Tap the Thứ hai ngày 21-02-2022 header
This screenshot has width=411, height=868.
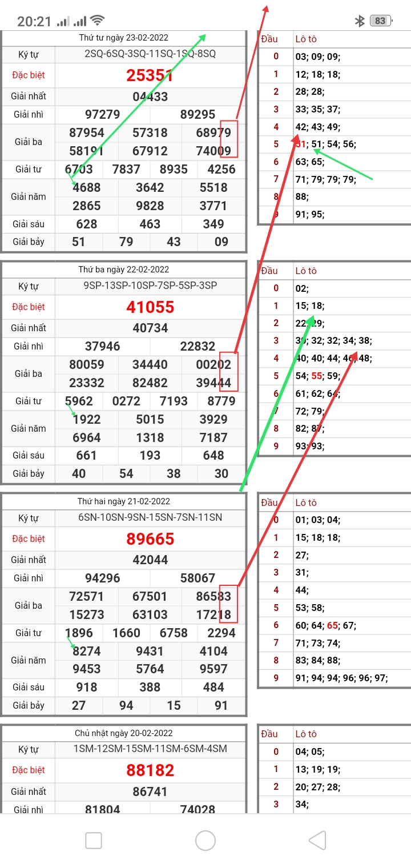124,501
